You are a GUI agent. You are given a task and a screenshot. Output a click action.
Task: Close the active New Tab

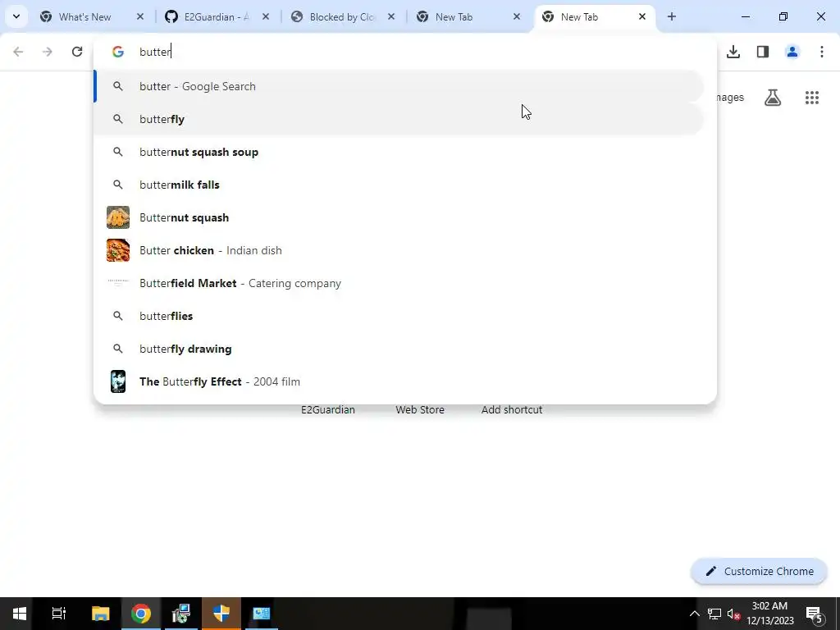642,16
